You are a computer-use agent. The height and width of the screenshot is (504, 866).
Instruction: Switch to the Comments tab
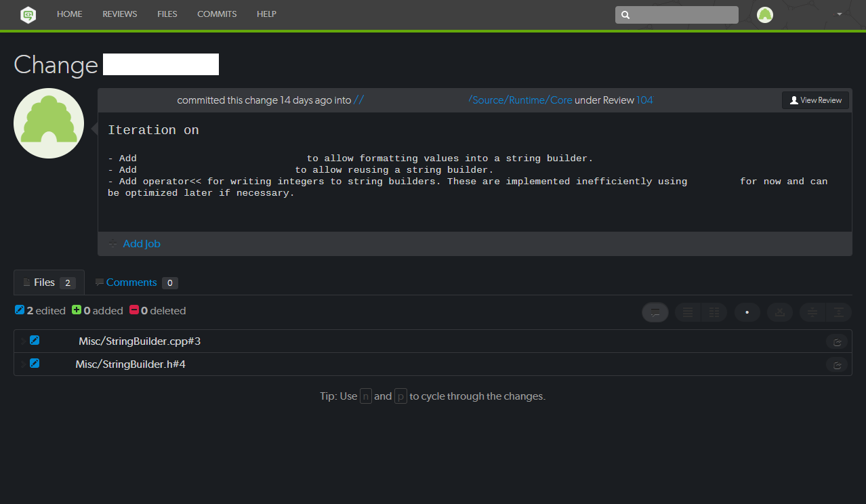131,282
